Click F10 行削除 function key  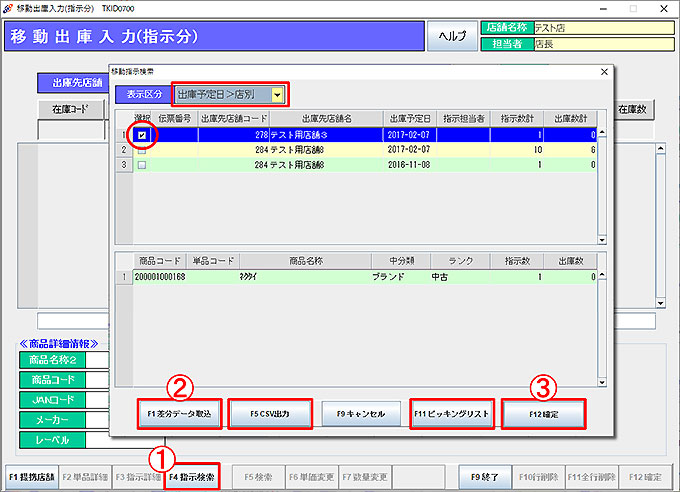point(539,477)
